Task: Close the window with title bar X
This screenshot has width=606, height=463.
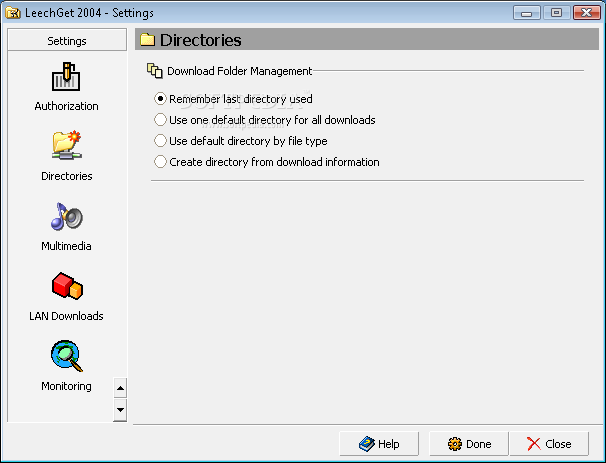Action: click(587, 13)
